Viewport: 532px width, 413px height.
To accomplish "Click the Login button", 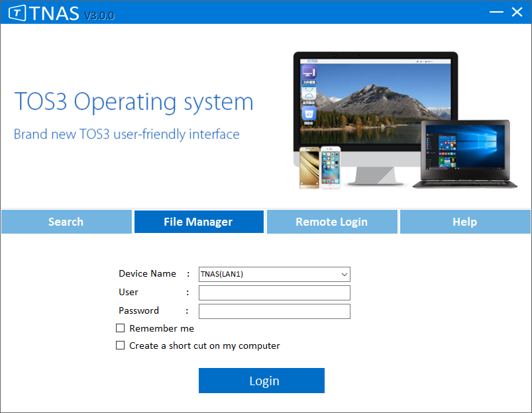I will [x=262, y=381].
